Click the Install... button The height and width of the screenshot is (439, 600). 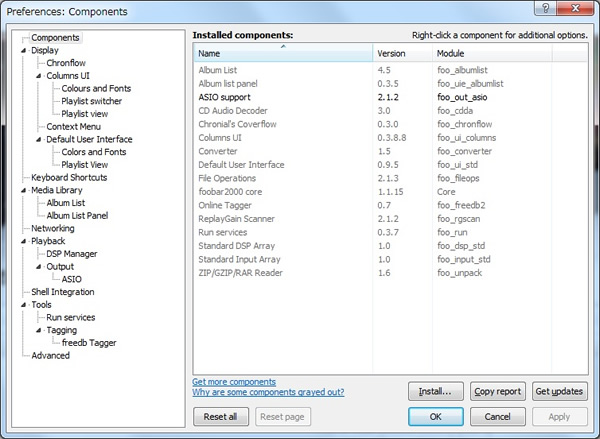click(x=435, y=391)
